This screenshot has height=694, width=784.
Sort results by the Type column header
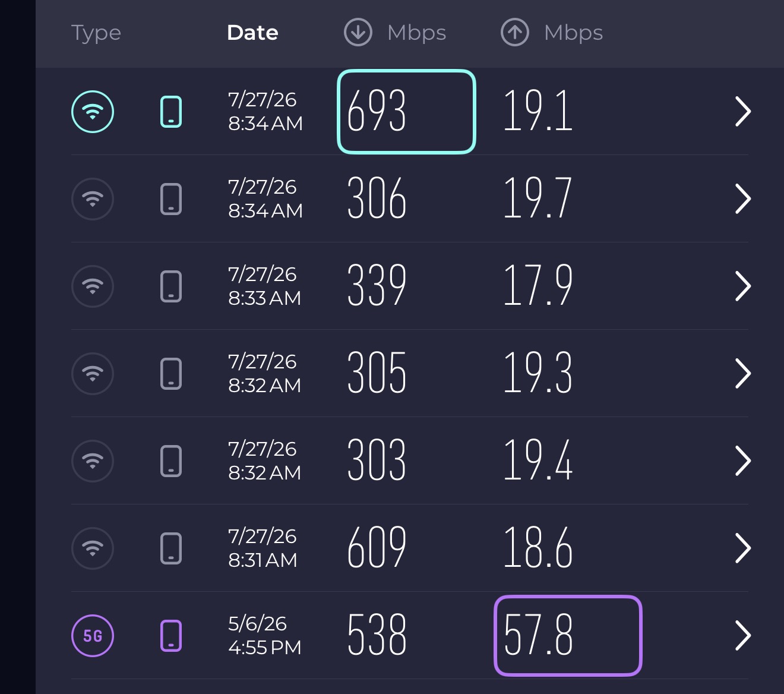(96, 34)
